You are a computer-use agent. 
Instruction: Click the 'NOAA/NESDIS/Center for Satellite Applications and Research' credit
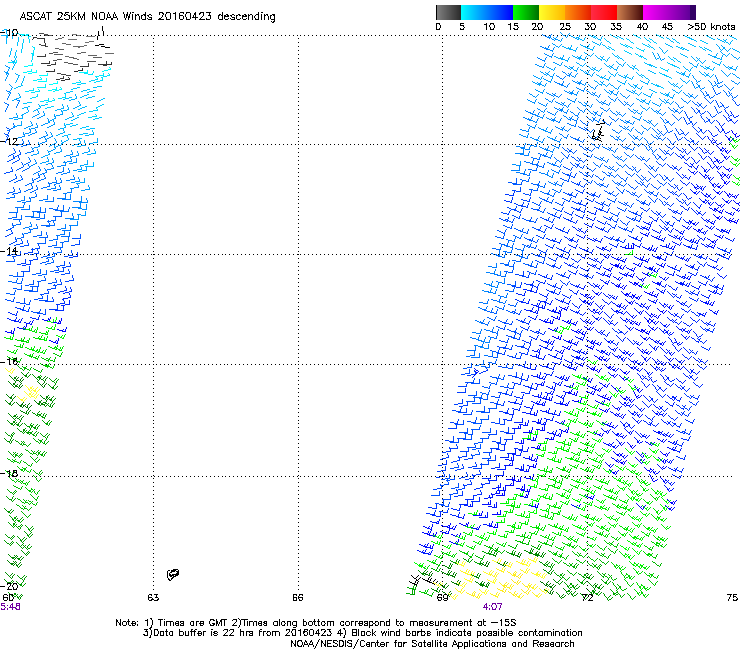tap(432, 644)
